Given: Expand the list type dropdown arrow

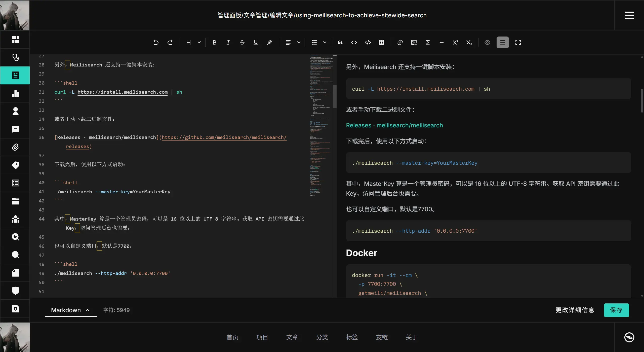Looking at the screenshot, I should [325, 43].
